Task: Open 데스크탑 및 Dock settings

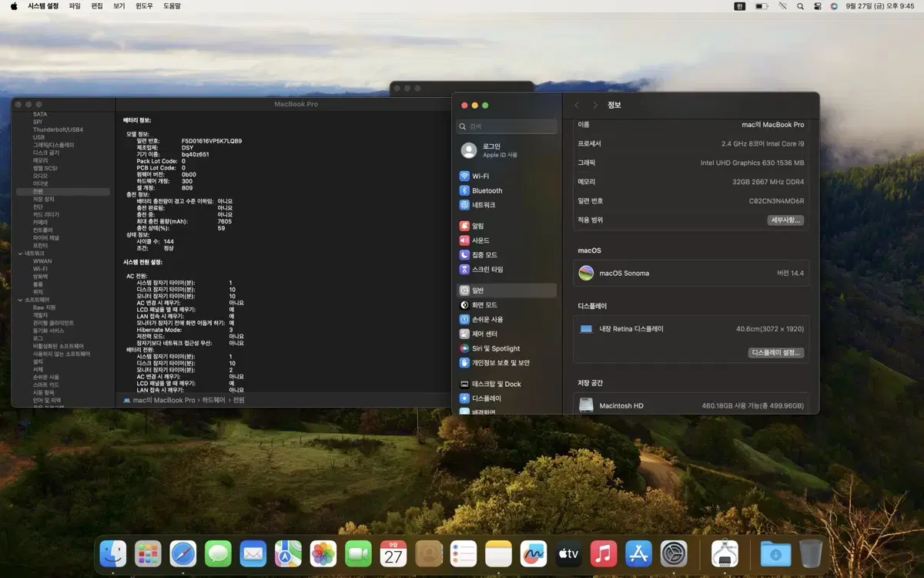Action: coord(507,384)
